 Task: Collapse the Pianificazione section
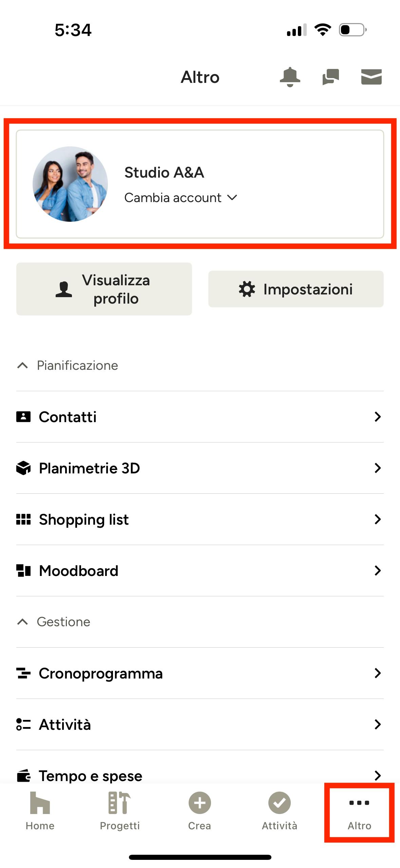[x=22, y=365]
